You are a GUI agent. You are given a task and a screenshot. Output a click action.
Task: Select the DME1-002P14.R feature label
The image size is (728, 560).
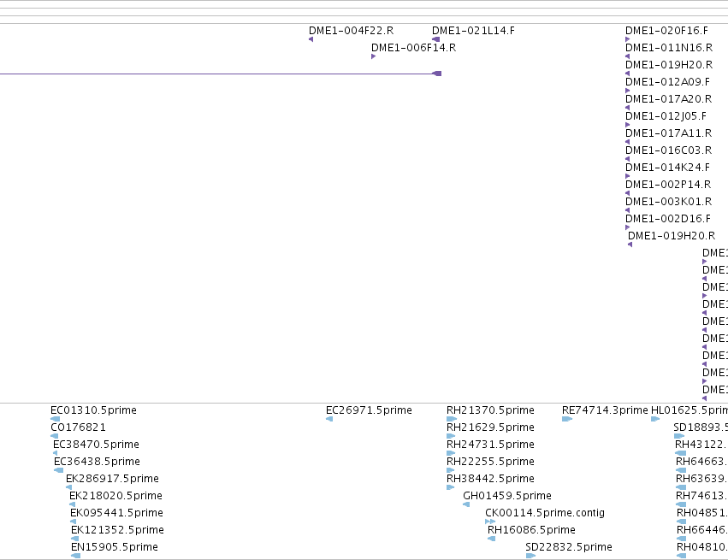point(668,185)
